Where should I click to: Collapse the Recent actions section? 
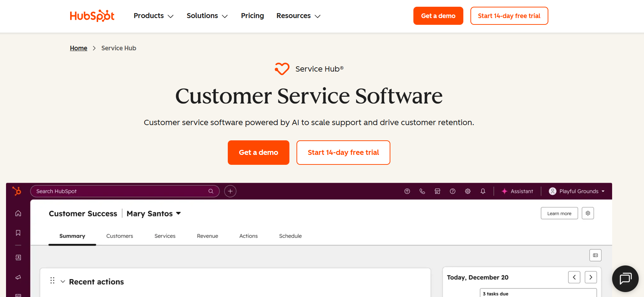tap(63, 281)
